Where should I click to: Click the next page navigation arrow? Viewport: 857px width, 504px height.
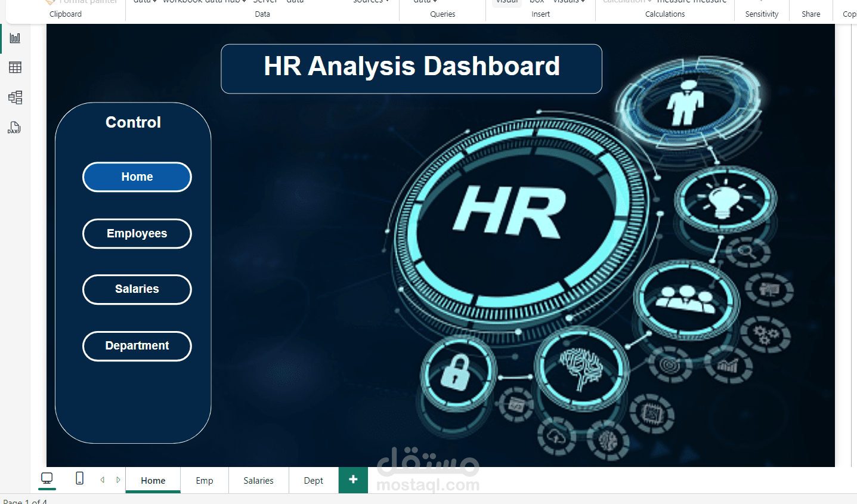coord(117,479)
